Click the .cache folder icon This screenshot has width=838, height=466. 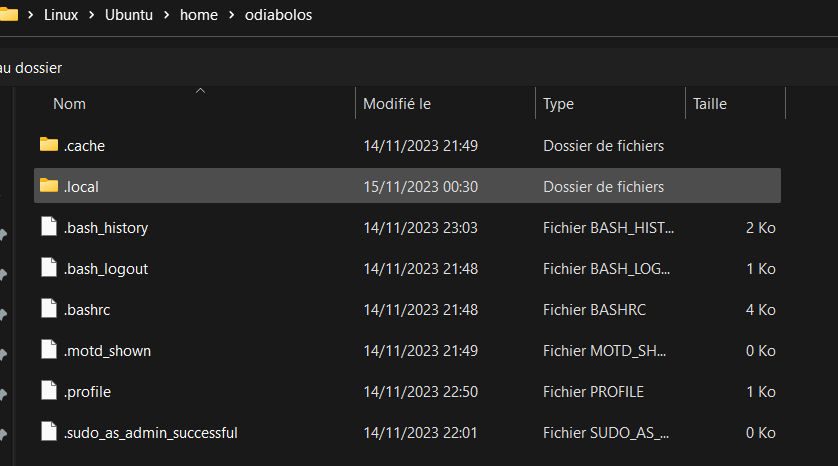click(x=49, y=144)
